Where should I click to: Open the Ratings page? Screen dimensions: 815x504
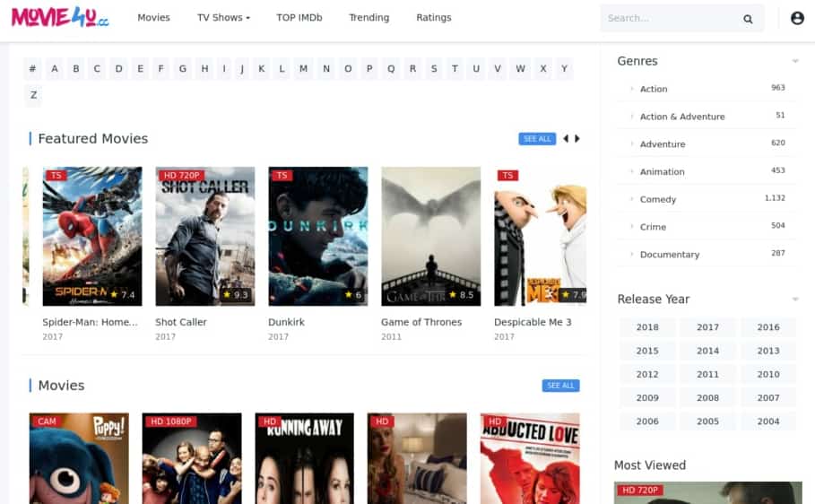coord(434,18)
